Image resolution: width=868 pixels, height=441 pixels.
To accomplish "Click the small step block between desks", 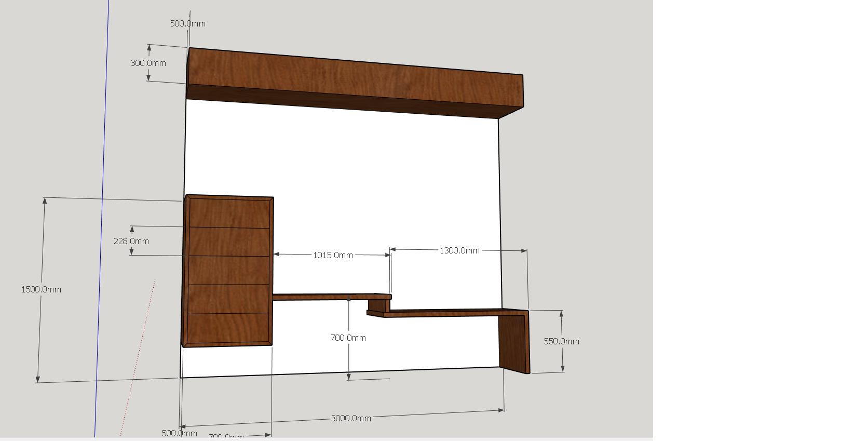I will 378,305.
